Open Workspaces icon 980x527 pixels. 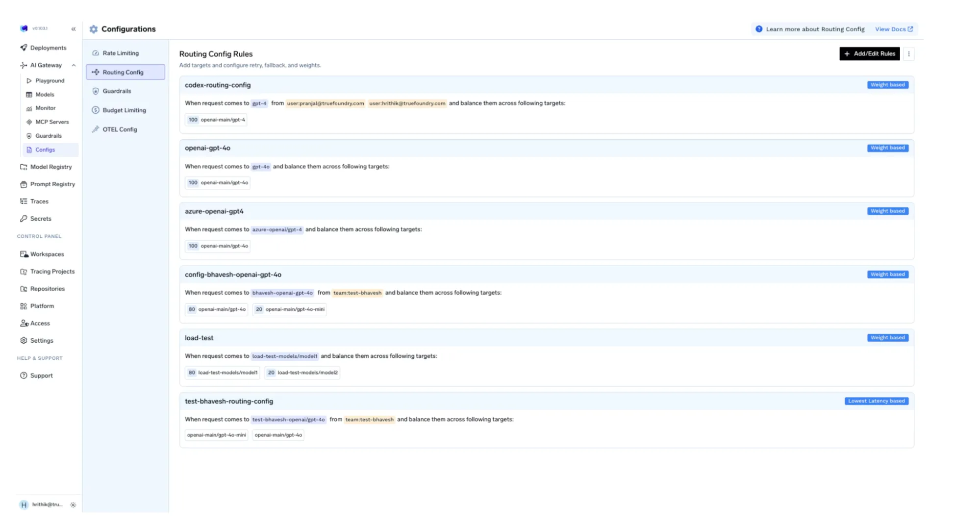point(24,254)
